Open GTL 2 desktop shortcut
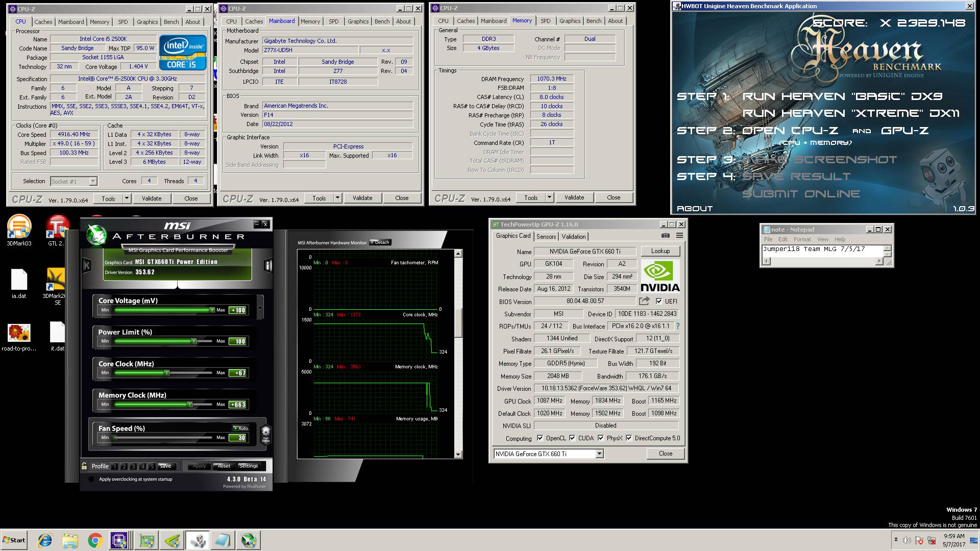Viewport: 980px width, 551px height. pyautogui.click(x=56, y=230)
